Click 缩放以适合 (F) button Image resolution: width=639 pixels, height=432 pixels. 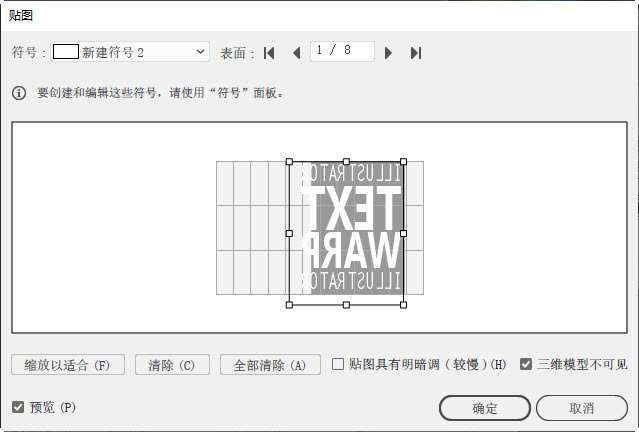pyautogui.click(x=68, y=365)
